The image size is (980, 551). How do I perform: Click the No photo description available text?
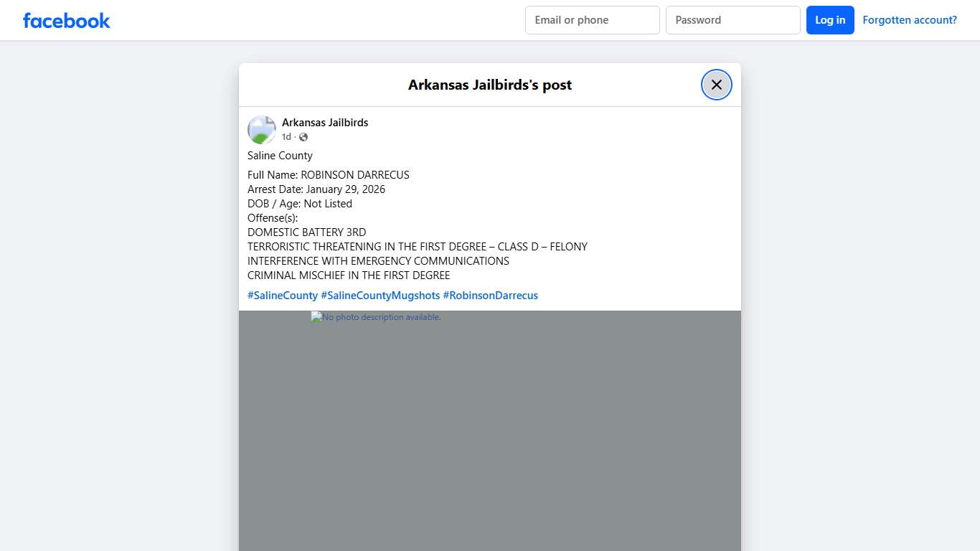tap(380, 316)
